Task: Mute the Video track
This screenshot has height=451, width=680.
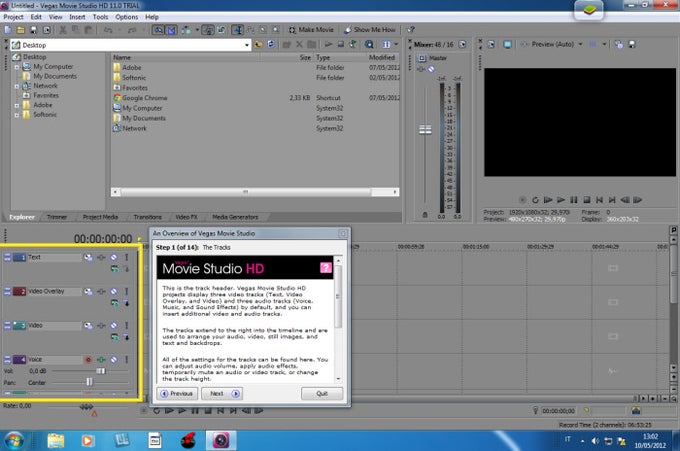Action: tap(114, 326)
